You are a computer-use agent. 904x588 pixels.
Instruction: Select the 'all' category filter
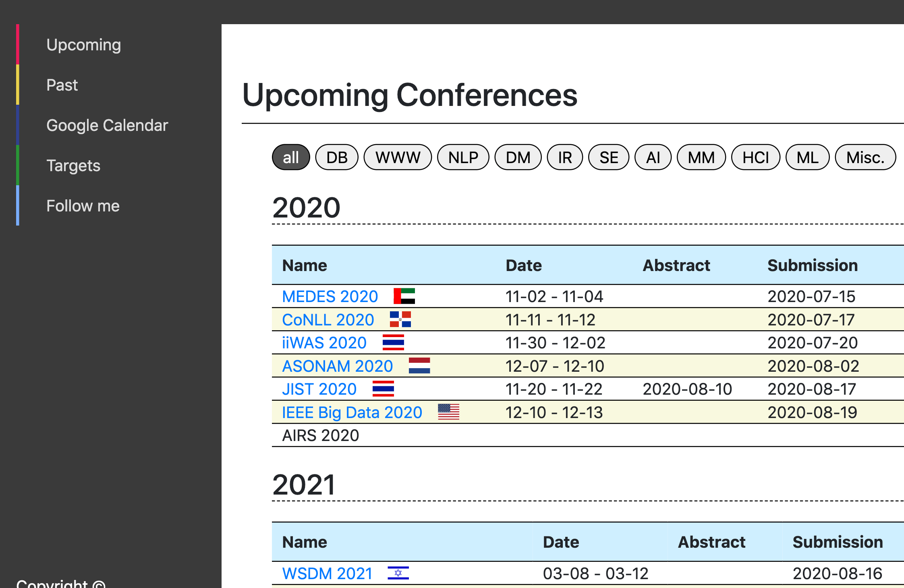pos(291,157)
